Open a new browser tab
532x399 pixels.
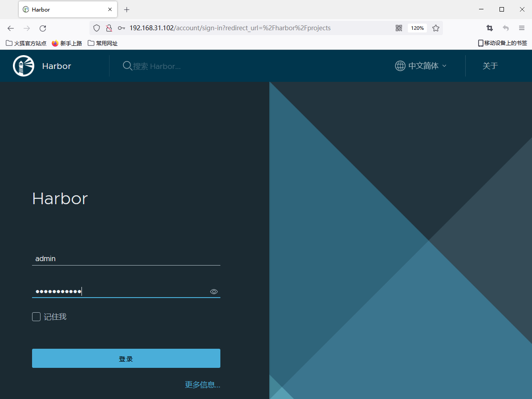(x=127, y=9)
